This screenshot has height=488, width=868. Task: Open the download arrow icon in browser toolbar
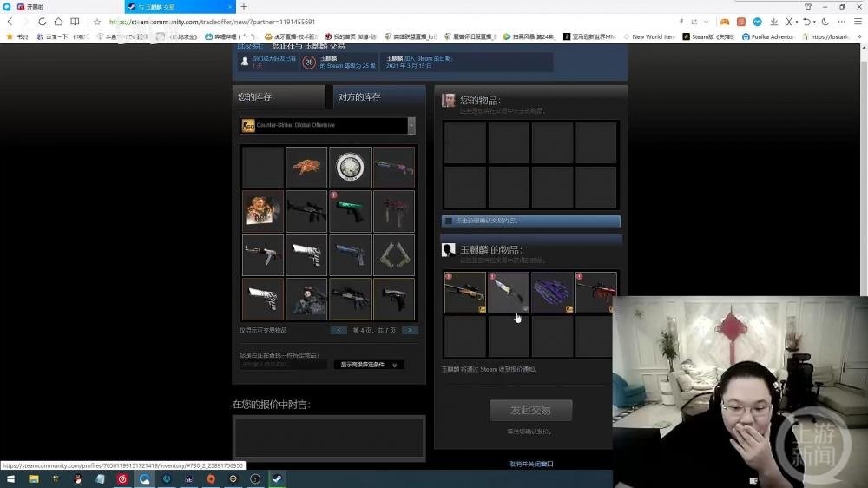(x=774, y=22)
